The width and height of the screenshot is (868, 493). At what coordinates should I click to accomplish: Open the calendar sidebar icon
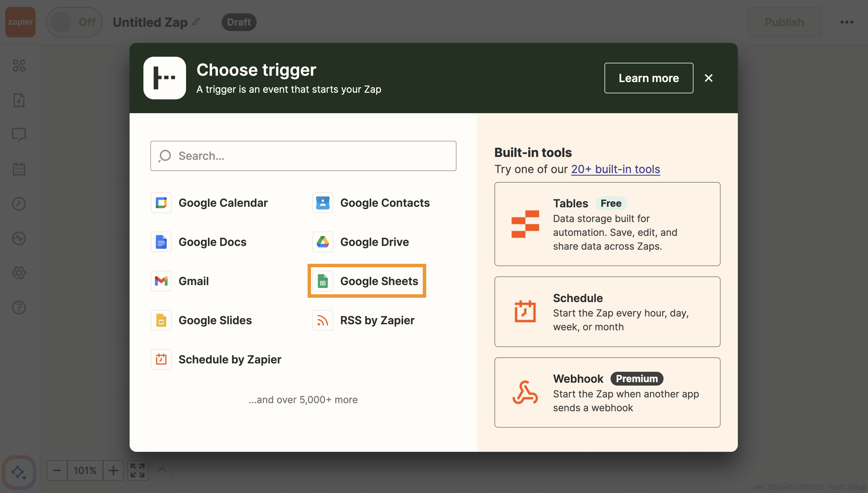(x=19, y=169)
